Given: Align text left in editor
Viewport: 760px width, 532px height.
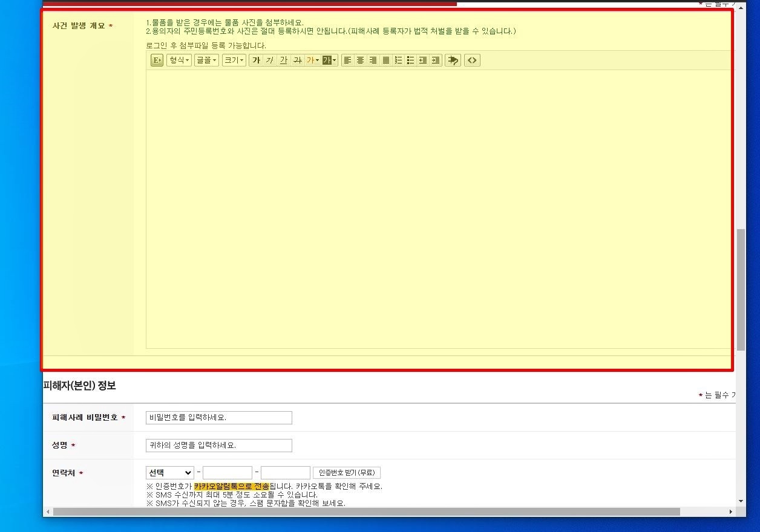Looking at the screenshot, I should pos(347,60).
